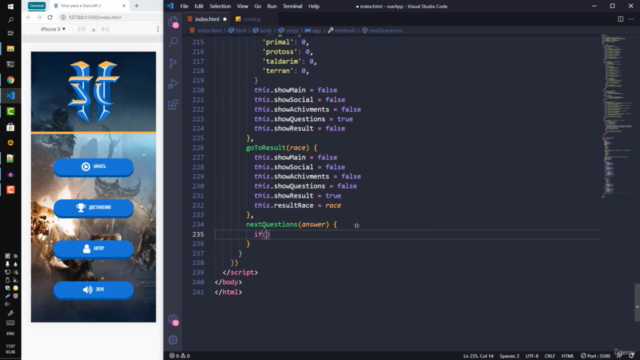Screen dimensions: 640x360
Task: Click the body breadcrumb item
Action: point(262,30)
